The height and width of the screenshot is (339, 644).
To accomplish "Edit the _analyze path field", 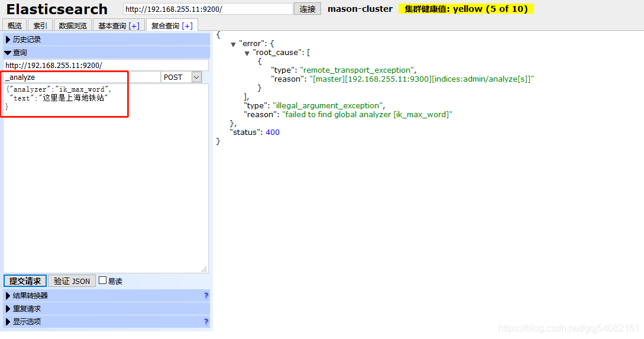I will 82,78.
